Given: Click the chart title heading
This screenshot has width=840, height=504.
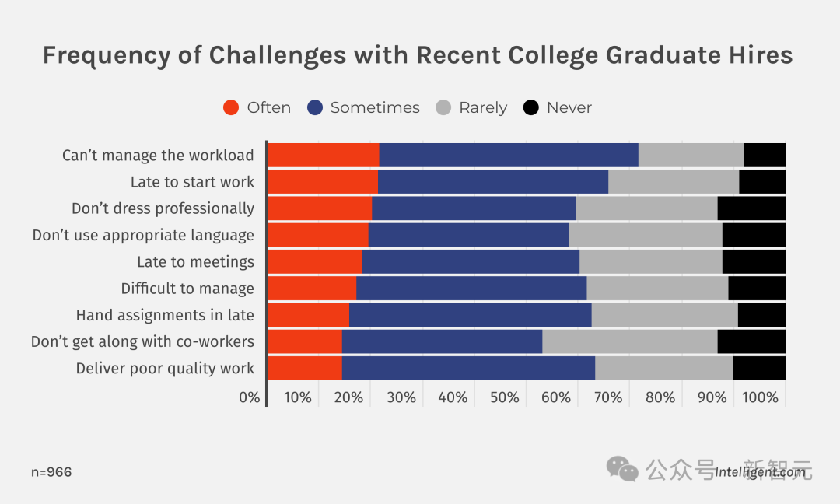Looking at the screenshot, I should click(418, 56).
